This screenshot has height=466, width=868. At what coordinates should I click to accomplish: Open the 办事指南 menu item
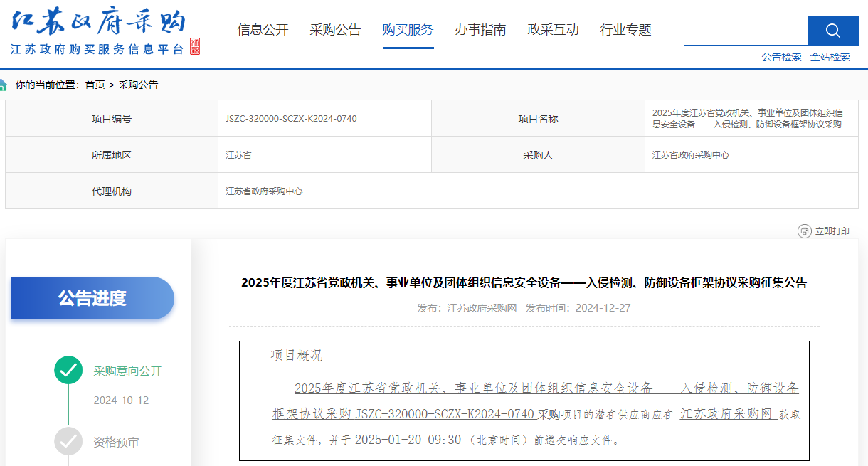(x=480, y=30)
